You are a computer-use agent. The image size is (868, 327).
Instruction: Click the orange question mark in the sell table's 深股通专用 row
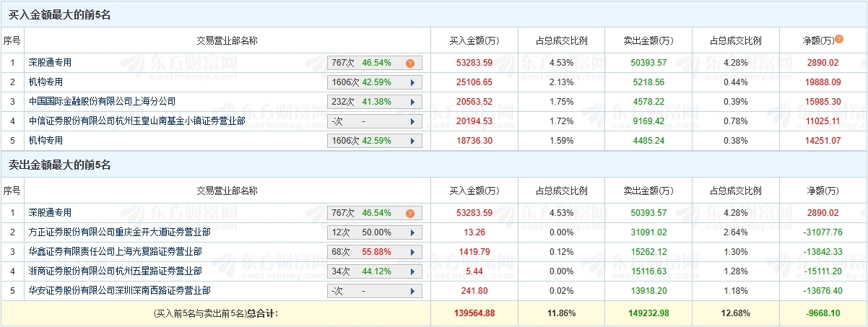pos(409,214)
